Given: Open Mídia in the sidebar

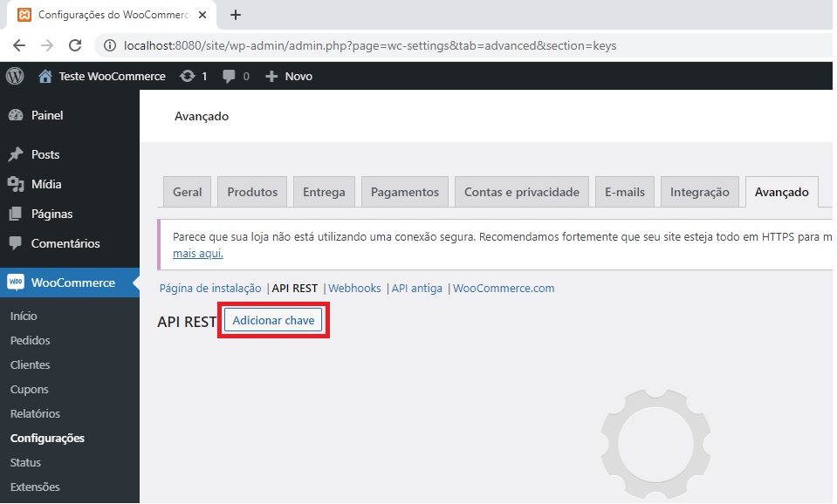Looking at the screenshot, I should [x=46, y=185].
